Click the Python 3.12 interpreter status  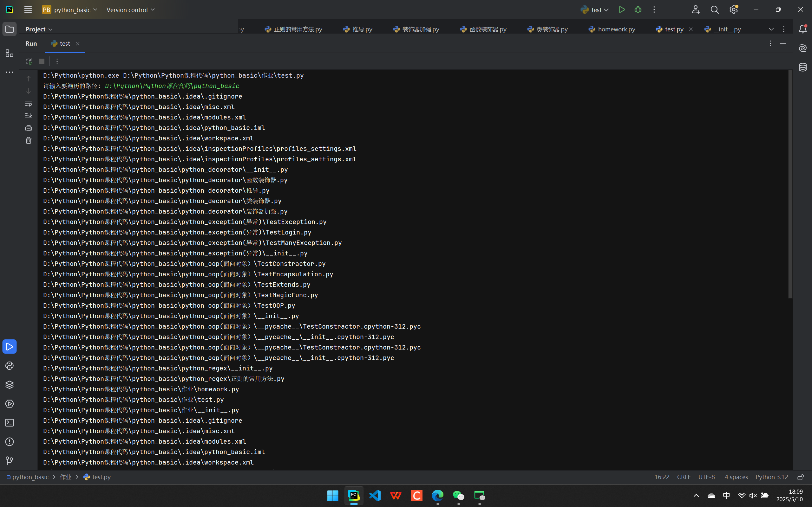coord(771,477)
